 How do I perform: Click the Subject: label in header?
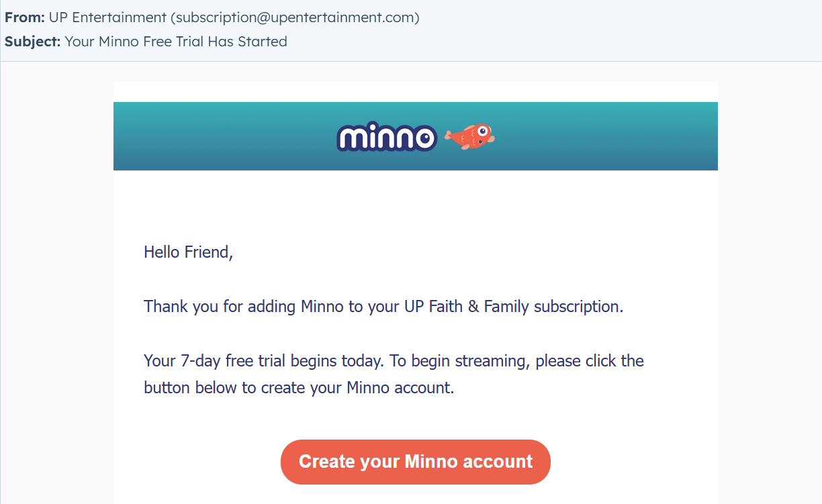pos(32,42)
